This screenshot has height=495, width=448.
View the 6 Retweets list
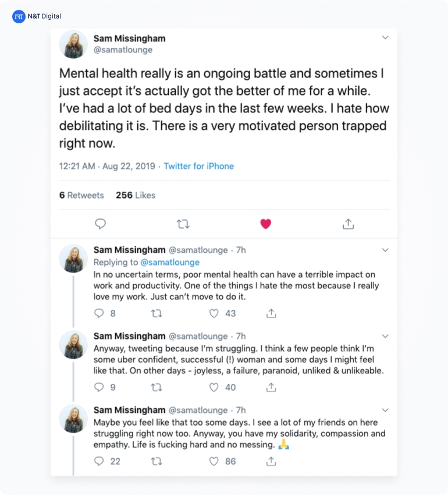[81, 195]
